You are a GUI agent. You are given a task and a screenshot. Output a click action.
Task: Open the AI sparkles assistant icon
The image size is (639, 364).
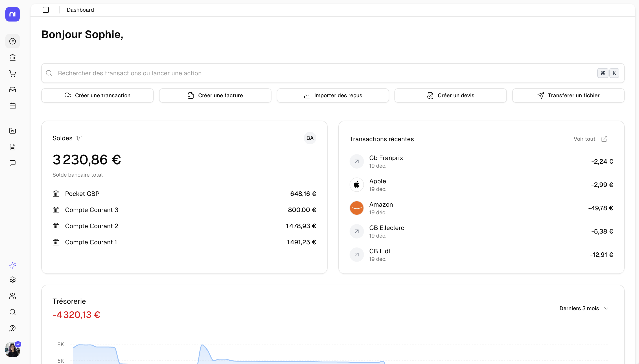point(13,265)
